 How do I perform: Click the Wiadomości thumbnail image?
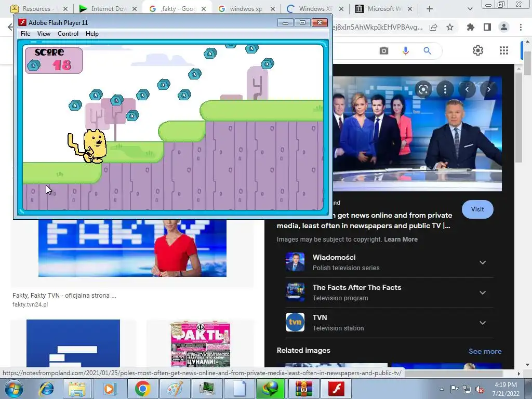click(x=295, y=262)
